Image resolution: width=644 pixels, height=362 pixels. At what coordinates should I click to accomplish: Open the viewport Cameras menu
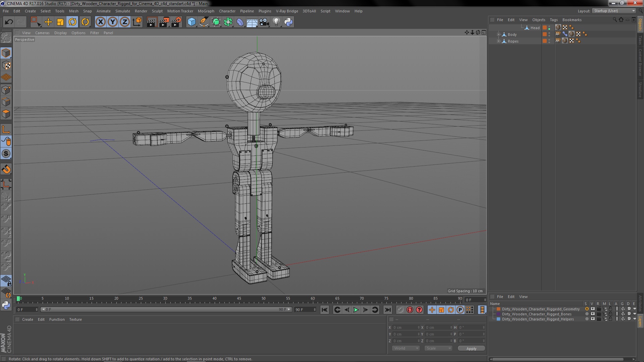coord(42,33)
